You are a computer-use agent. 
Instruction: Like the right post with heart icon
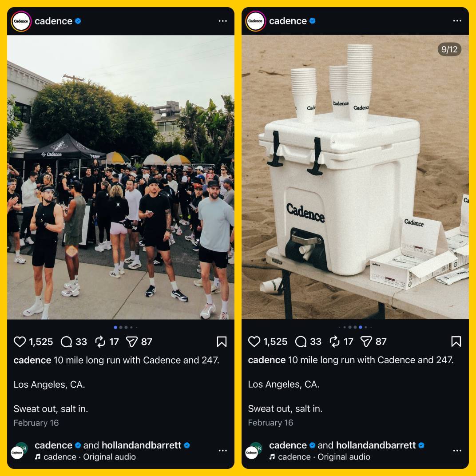pyautogui.click(x=254, y=341)
